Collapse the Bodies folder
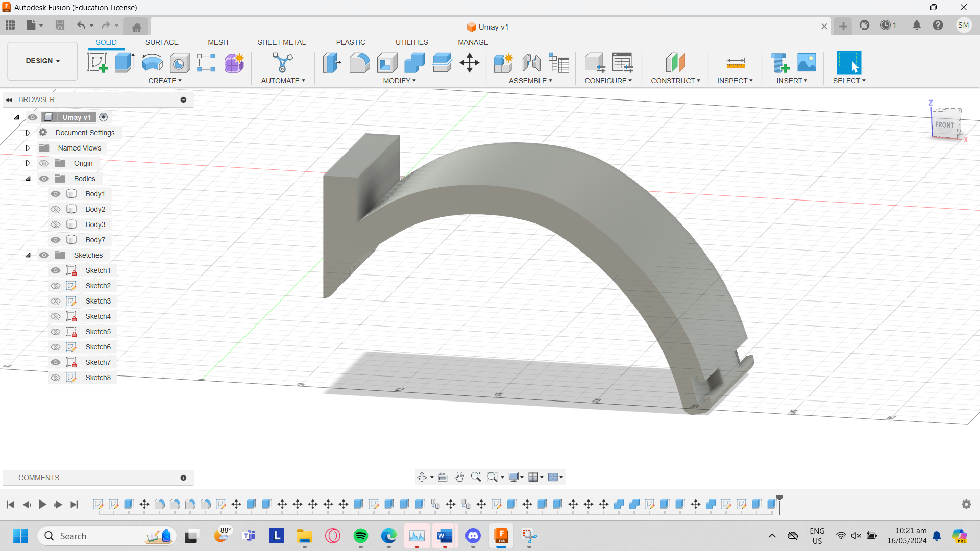The image size is (980, 551). point(28,179)
